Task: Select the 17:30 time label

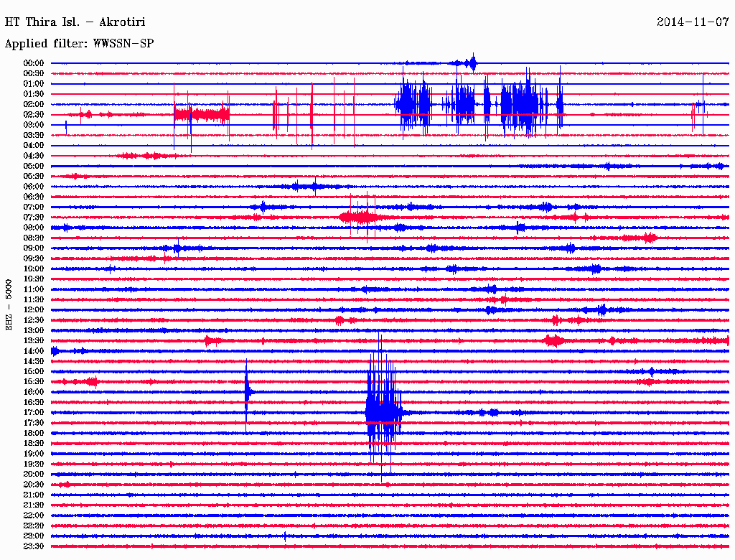Action: tap(34, 423)
